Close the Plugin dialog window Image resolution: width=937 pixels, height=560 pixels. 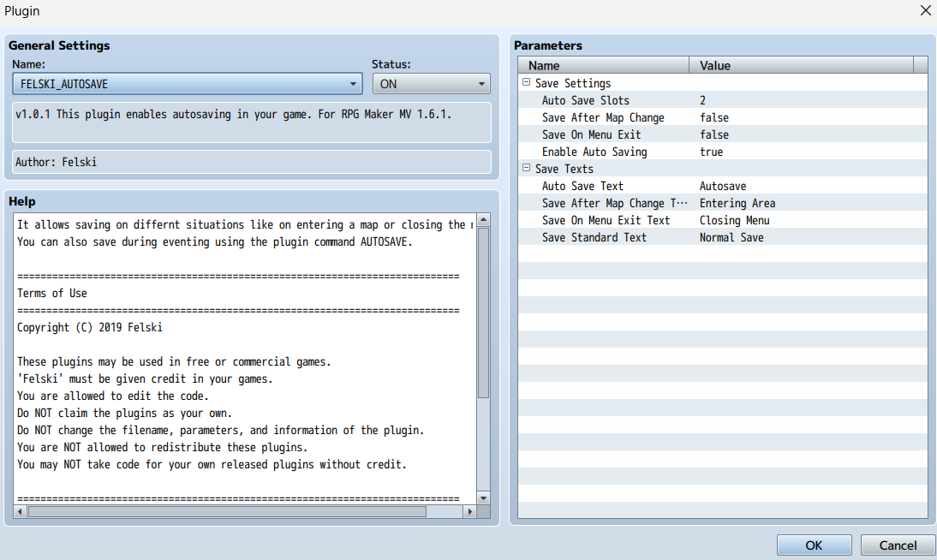tap(925, 11)
